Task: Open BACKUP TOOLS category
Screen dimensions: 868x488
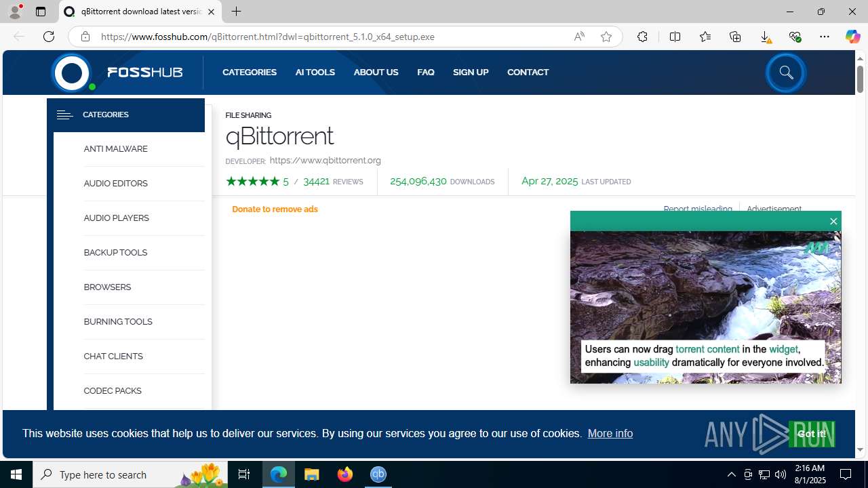Action: 115,253
